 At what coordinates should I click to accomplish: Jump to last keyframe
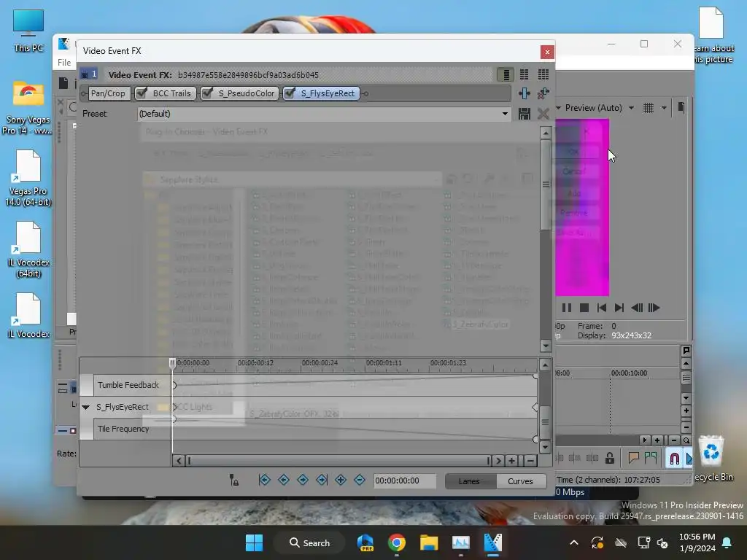pyautogui.click(x=322, y=480)
